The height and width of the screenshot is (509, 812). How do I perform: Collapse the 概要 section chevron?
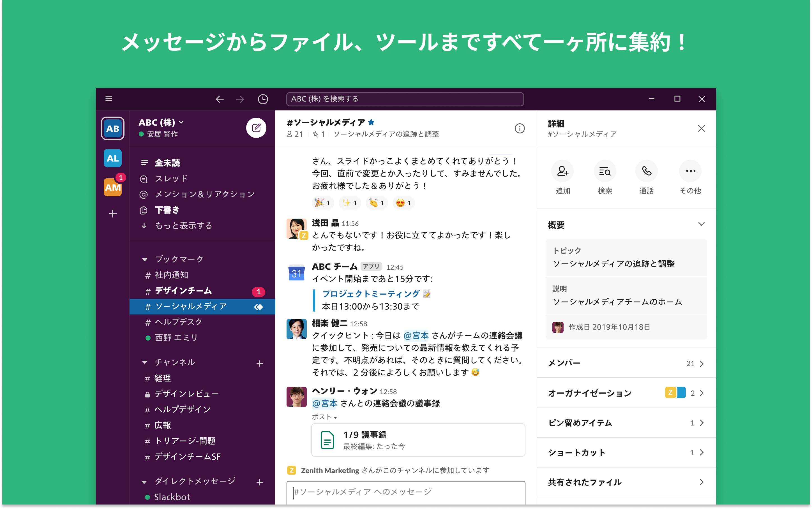coord(701,224)
